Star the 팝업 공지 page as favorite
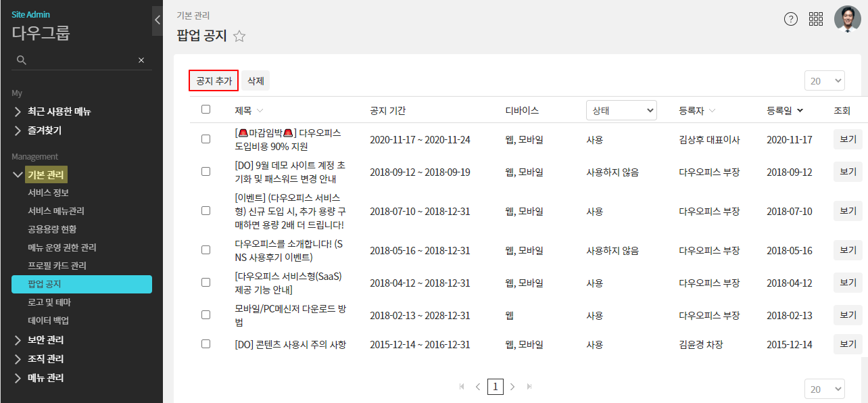 (x=239, y=37)
